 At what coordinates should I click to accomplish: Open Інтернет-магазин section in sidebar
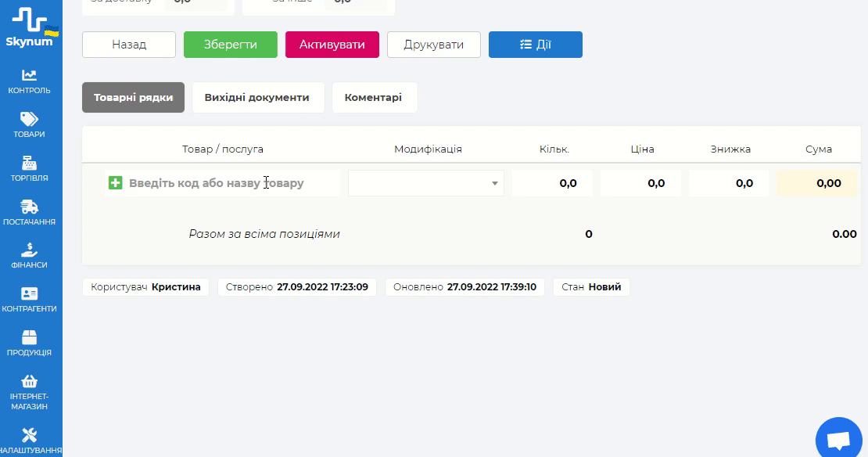point(30,392)
